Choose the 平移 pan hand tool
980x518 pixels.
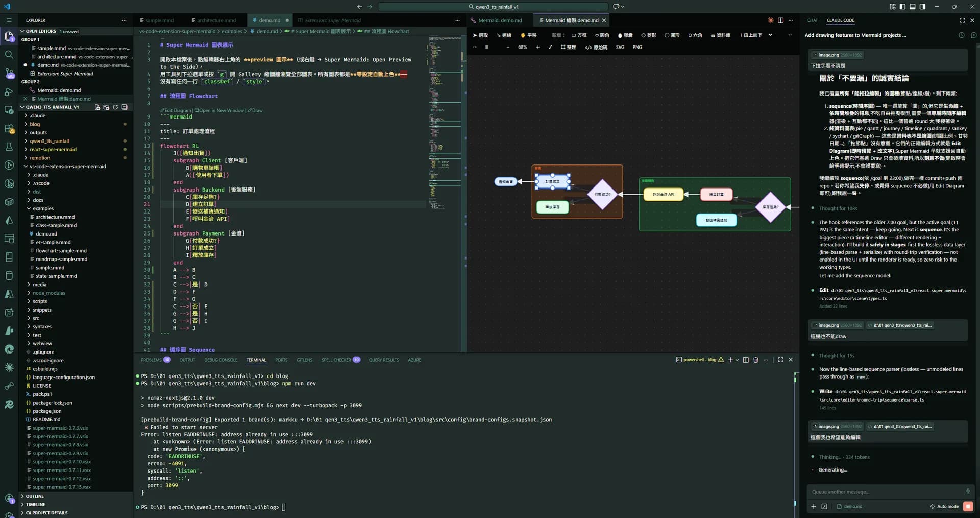529,35
